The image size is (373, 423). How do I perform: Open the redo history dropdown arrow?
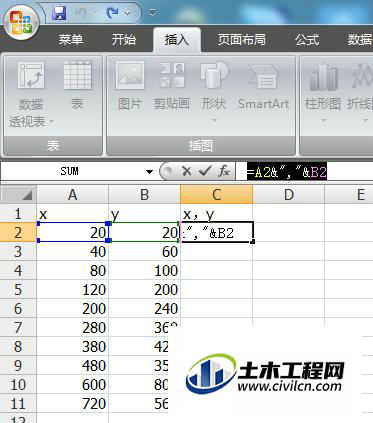click(x=127, y=13)
